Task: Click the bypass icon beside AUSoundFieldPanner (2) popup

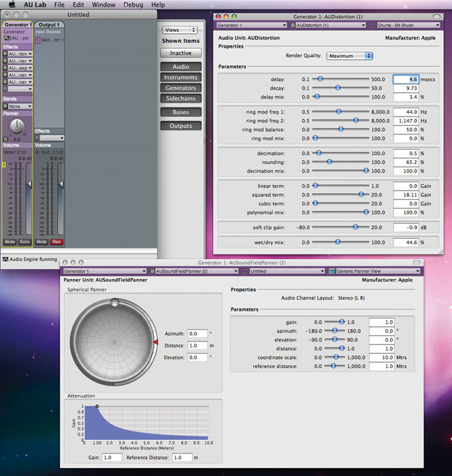Action: click(152, 271)
